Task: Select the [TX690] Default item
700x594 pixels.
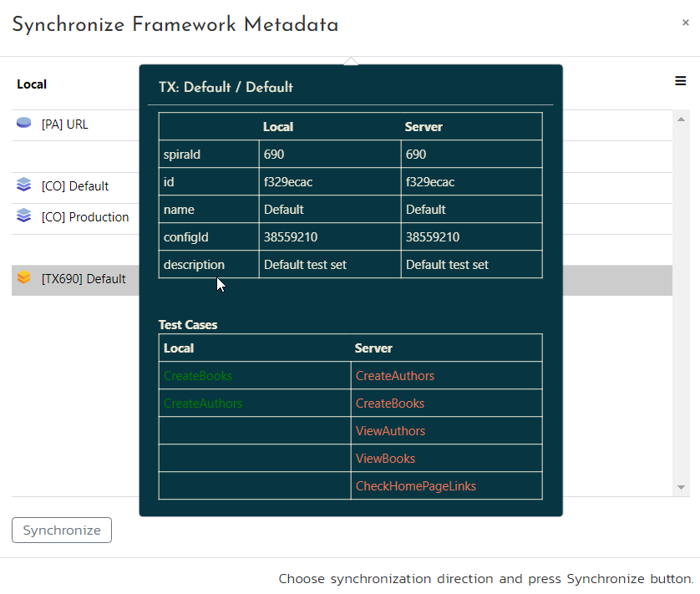Action: click(x=84, y=279)
